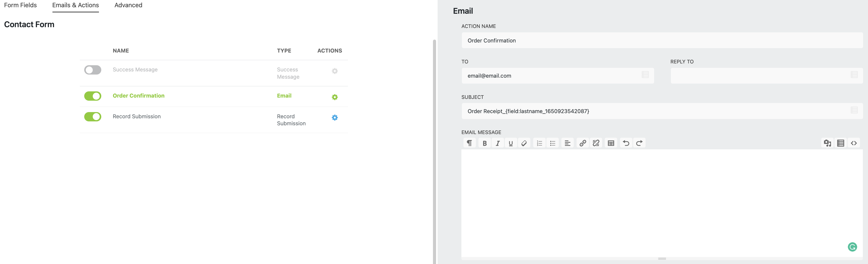This screenshot has height=264, width=868.
Task: Switch to the Advanced tab
Action: 128,5
